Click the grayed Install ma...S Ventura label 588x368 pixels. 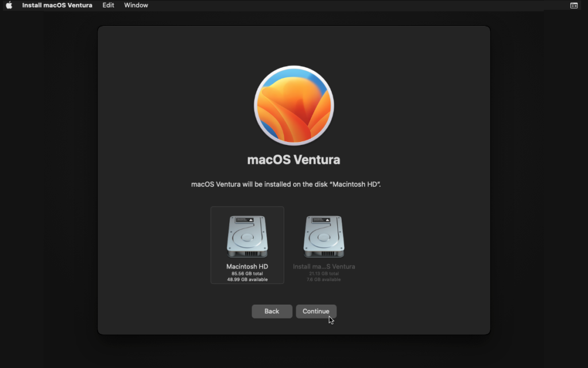pos(324,267)
